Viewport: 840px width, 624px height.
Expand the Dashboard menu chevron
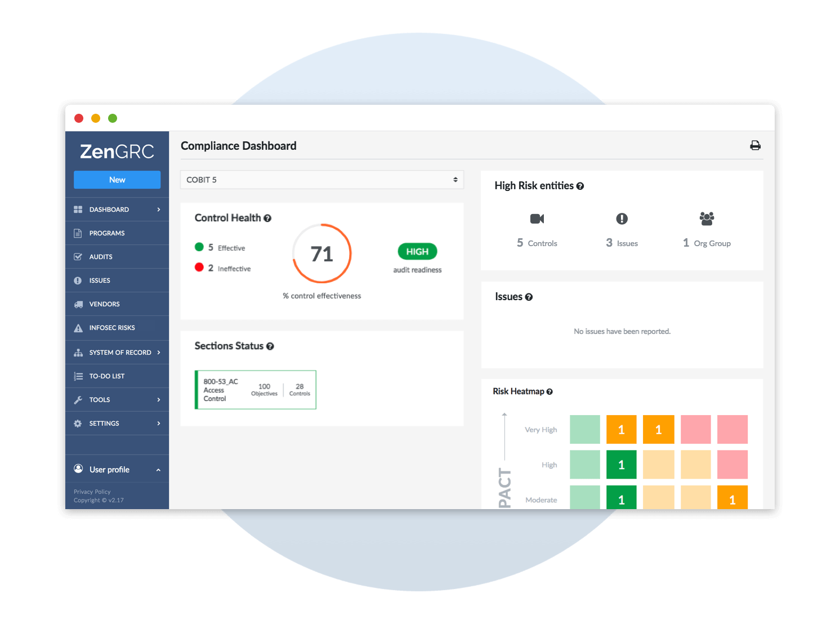coord(159,210)
